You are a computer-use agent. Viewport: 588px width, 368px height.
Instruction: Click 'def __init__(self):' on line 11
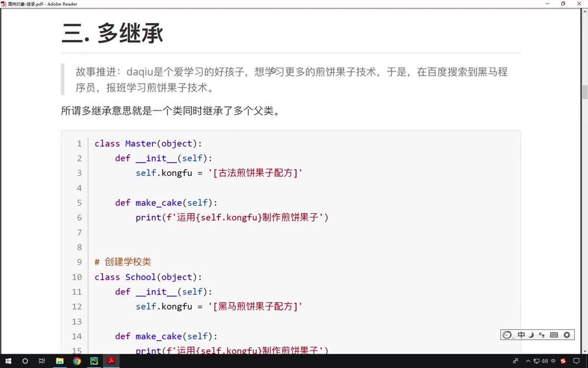(x=163, y=291)
